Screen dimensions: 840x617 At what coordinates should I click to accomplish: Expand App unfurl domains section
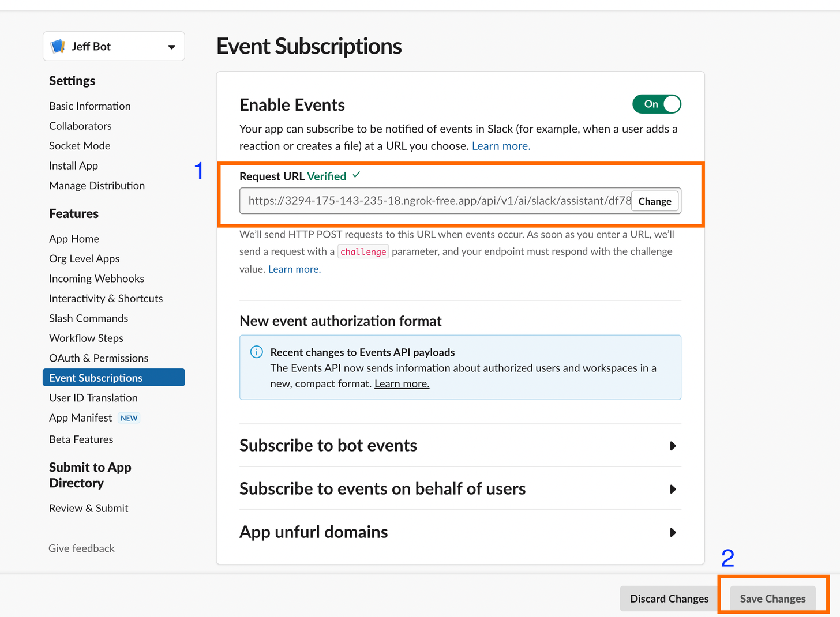click(460, 532)
